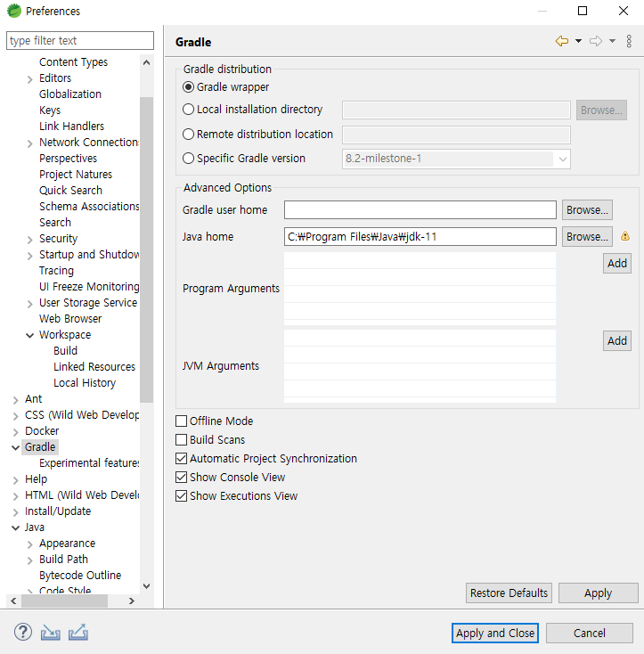Click the export preferences icon
Viewport: 644px width, 654px height.
[78, 632]
